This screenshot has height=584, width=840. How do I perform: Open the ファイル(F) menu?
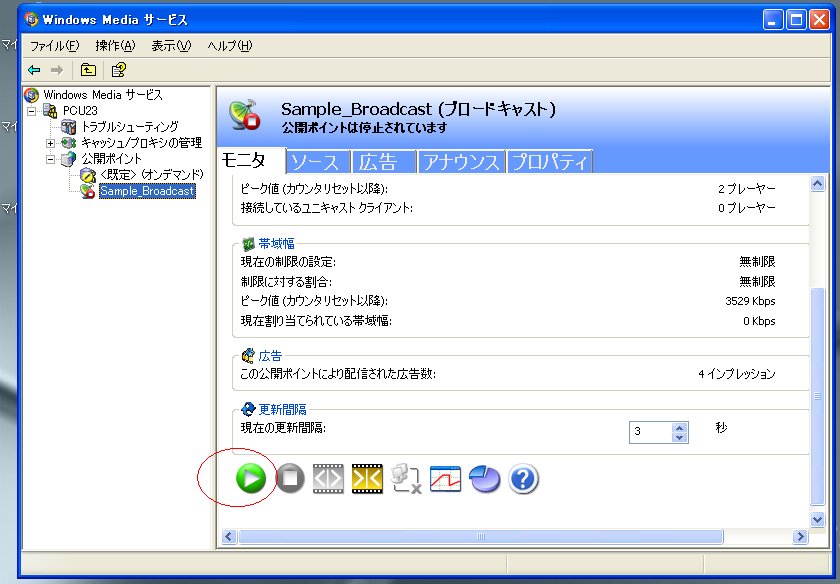click(54, 46)
